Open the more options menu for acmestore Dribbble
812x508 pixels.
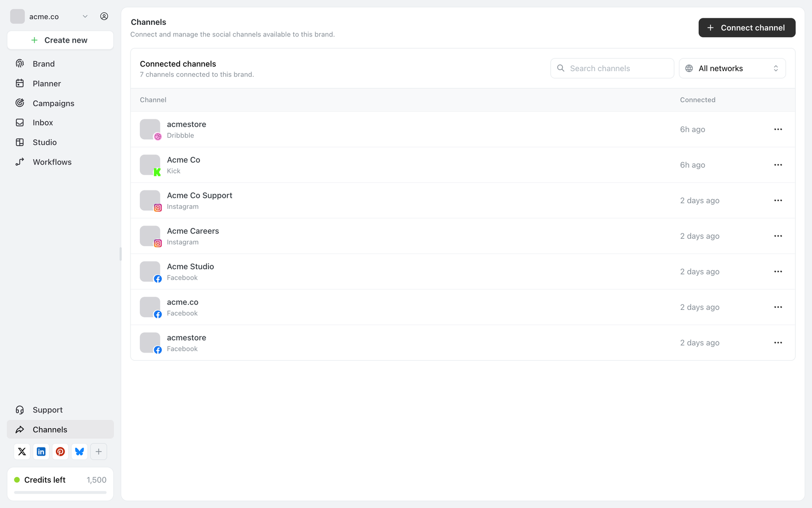click(x=778, y=130)
